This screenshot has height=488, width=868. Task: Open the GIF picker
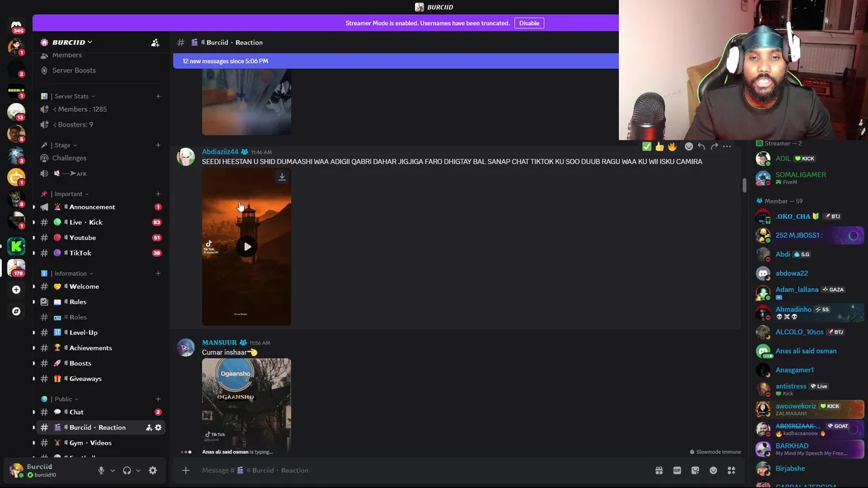(x=677, y=470)
